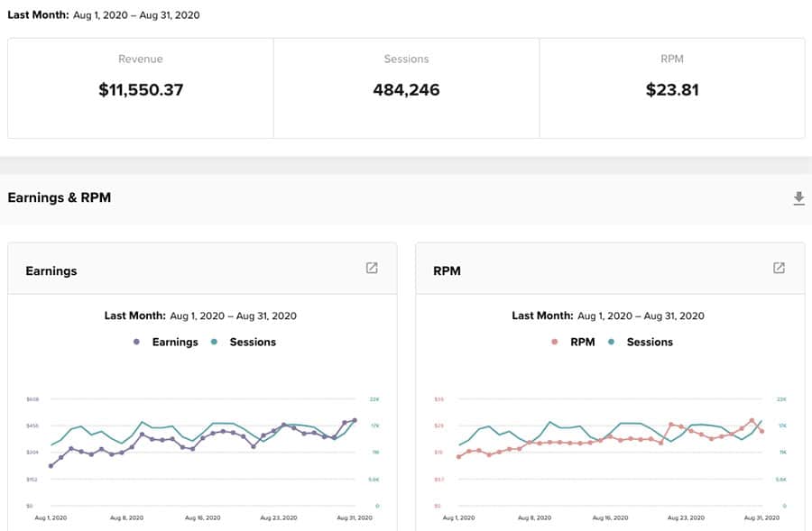Click the Earnings & RPM section heading
The image size is (812, 531).
pyautogui.click(x=59, y=197)
